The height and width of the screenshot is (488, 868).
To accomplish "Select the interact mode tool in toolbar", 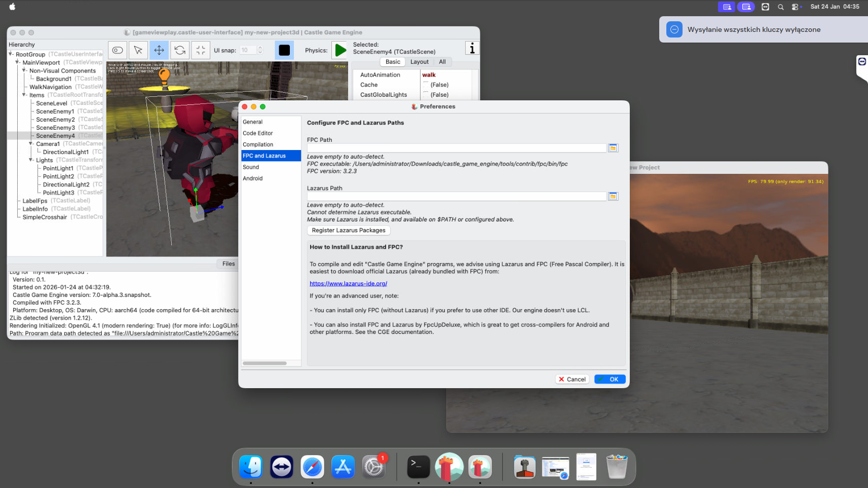I will 118,50.
